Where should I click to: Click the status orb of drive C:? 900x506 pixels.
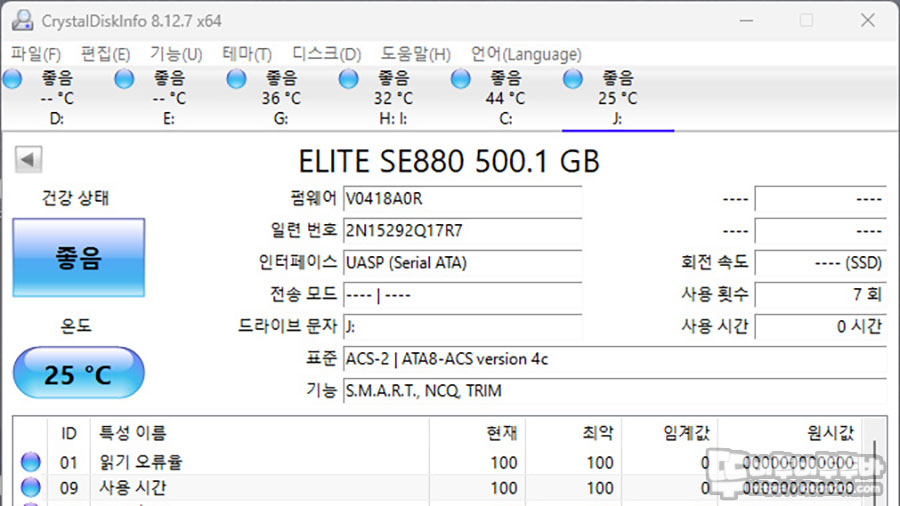pyautogui.click(x=460, y=79)
